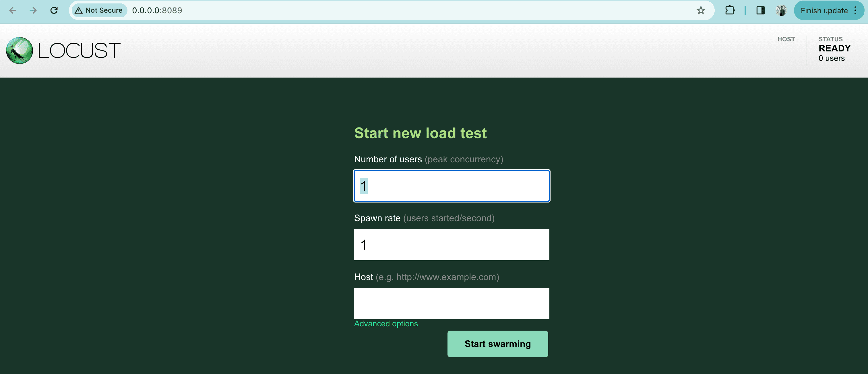Screen dimensions: 868x374
Task: Click the Locust logo icon
Action: tap(20, 51)
